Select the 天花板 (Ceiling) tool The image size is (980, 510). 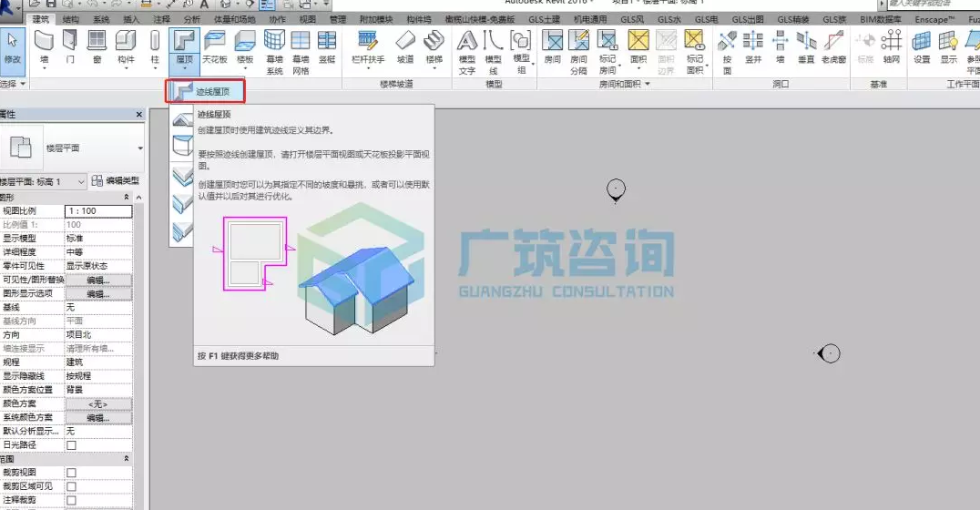(214, 47)
